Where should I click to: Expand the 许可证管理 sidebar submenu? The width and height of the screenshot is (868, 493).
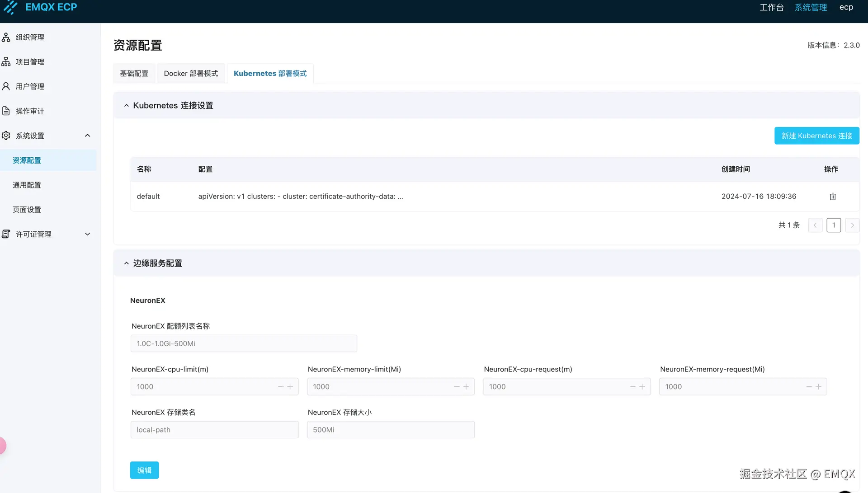pyautogui.click(x=87, y=234)
